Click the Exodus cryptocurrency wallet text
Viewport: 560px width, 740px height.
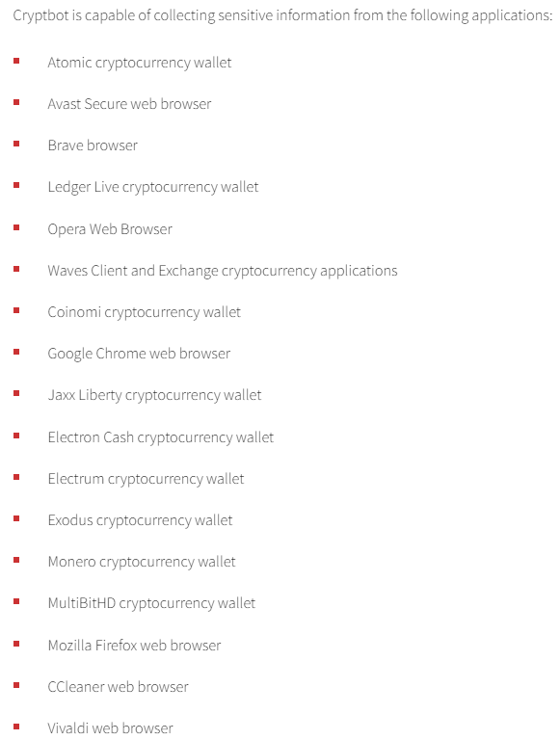click(140, 520)
